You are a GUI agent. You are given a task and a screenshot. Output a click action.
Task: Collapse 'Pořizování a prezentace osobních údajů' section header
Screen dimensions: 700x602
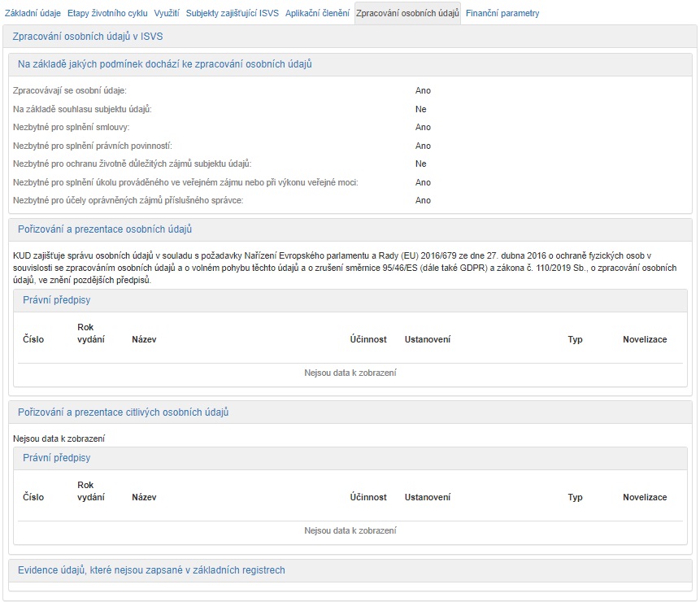105,229
